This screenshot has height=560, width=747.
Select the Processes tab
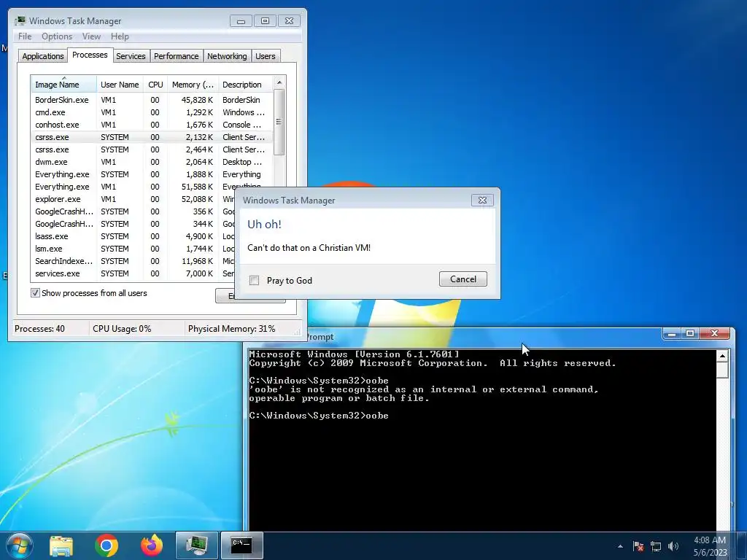(x=90, y=55)
